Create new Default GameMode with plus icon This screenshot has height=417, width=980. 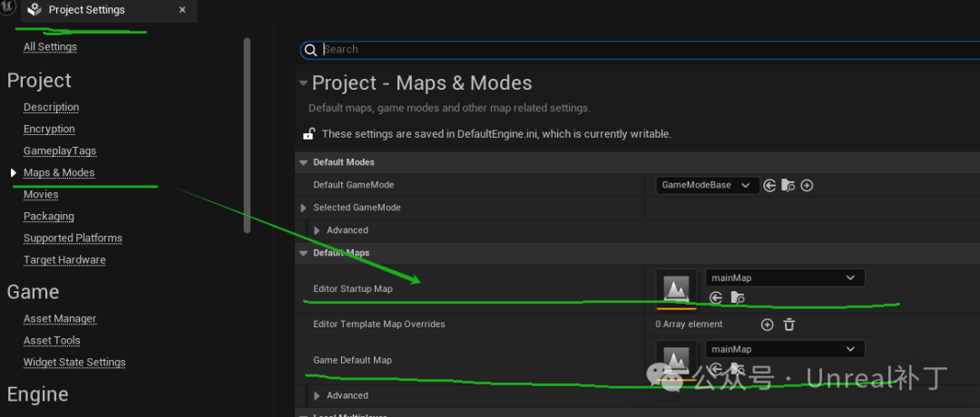[x=807, y=186]
